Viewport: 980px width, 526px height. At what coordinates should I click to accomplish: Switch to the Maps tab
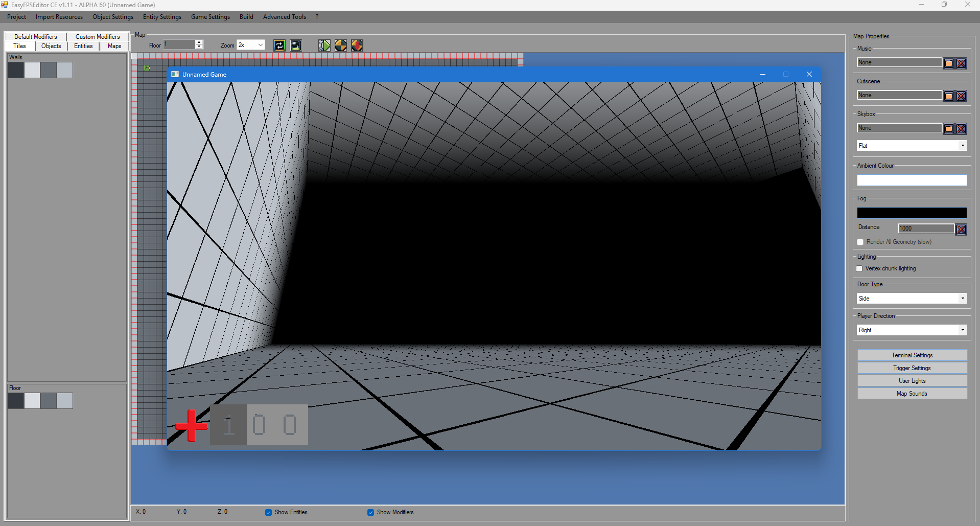click(114, 46)
